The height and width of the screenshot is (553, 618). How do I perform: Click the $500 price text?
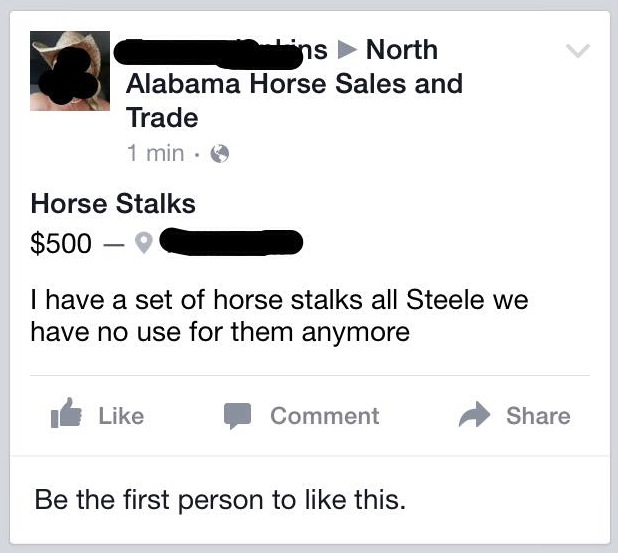point(61,243)
